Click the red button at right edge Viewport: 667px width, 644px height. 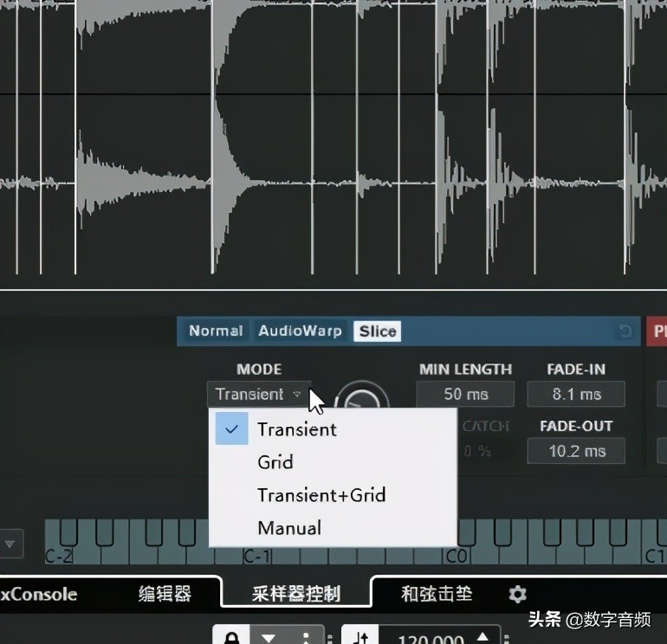(x=657, y=332)
